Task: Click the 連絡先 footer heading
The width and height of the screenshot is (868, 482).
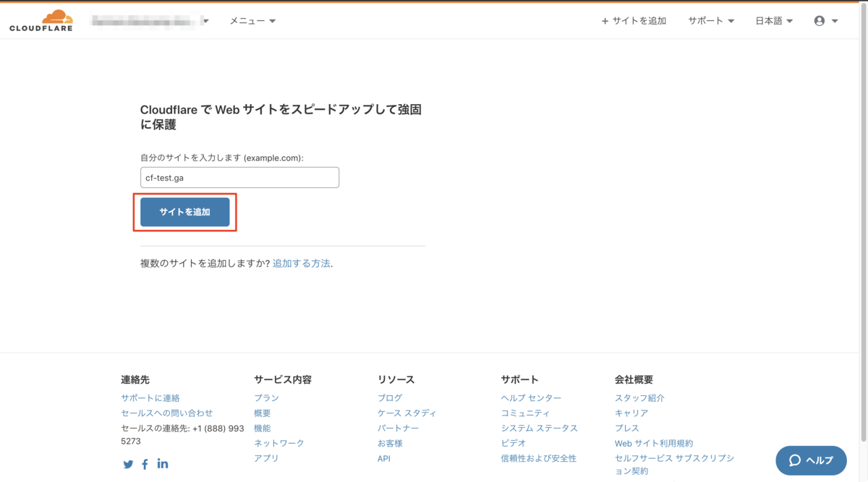Action: click(x=135, y=379)
